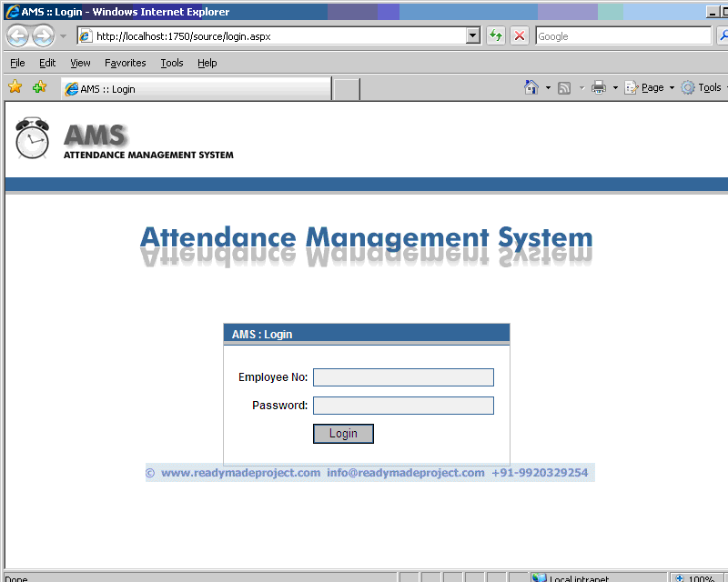Expand the feeds dropdown arrow
Screen dimensions: 728x582
(x=581, y=87)
